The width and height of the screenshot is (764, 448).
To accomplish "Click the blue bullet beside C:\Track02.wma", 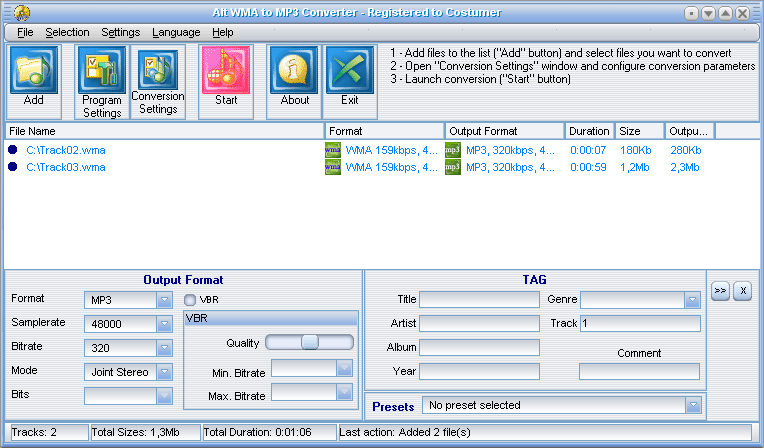I will (x=13, y=150).
